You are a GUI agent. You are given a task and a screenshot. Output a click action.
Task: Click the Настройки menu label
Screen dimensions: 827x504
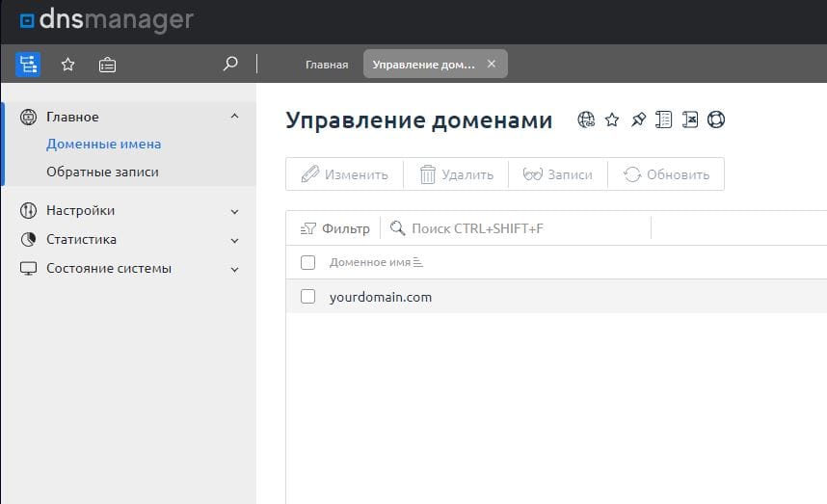pos(81,210)
